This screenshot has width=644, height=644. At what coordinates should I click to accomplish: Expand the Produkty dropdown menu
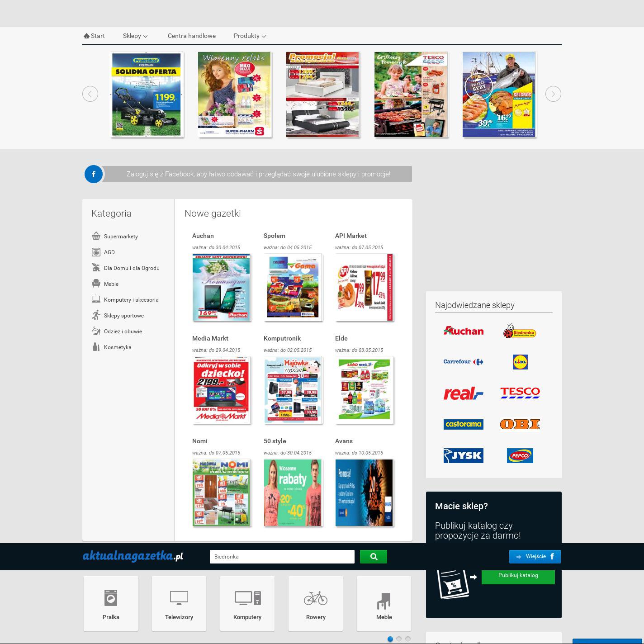coord(250,36)
